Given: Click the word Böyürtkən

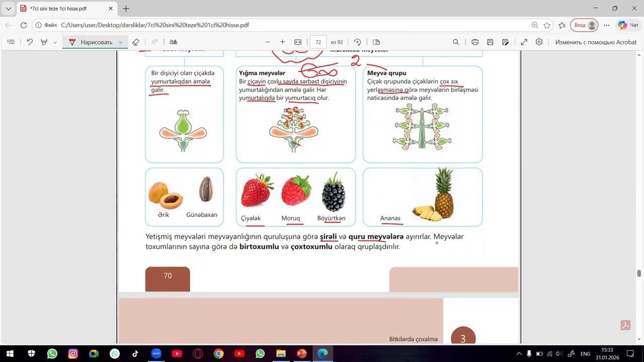Looking at the screenshot, I should pos(331,218).
